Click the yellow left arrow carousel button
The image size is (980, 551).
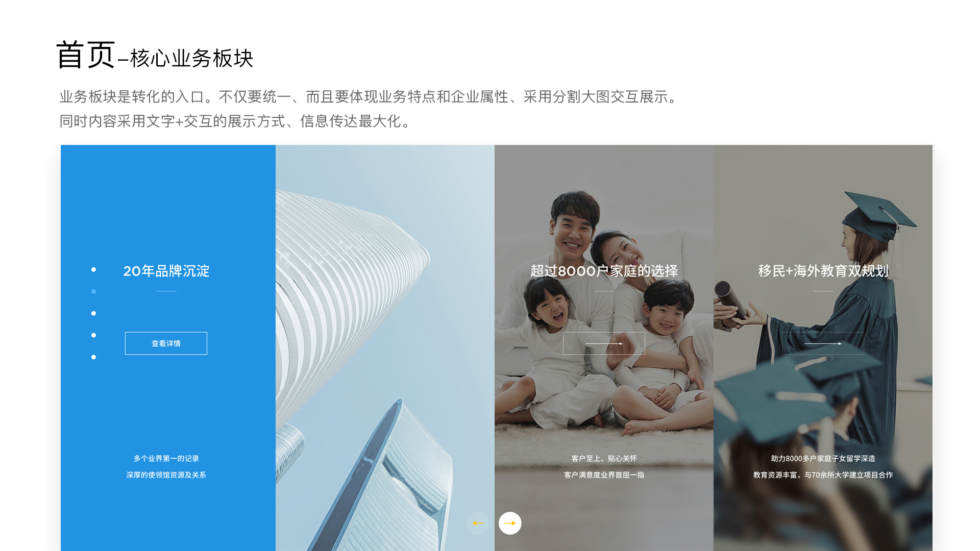(x=478, y=523)
